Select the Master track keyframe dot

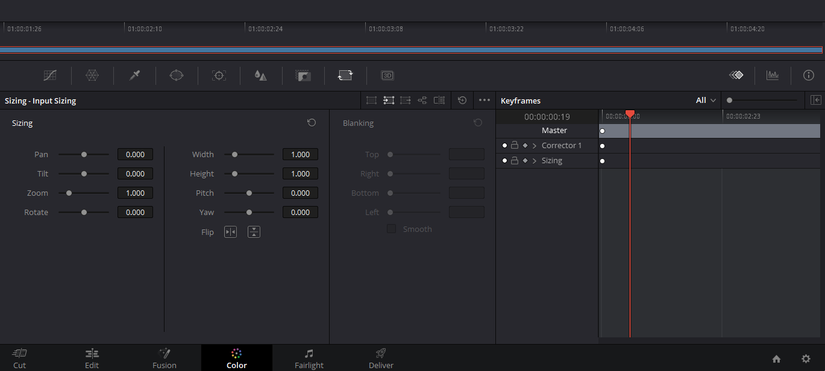pos(602,131)
